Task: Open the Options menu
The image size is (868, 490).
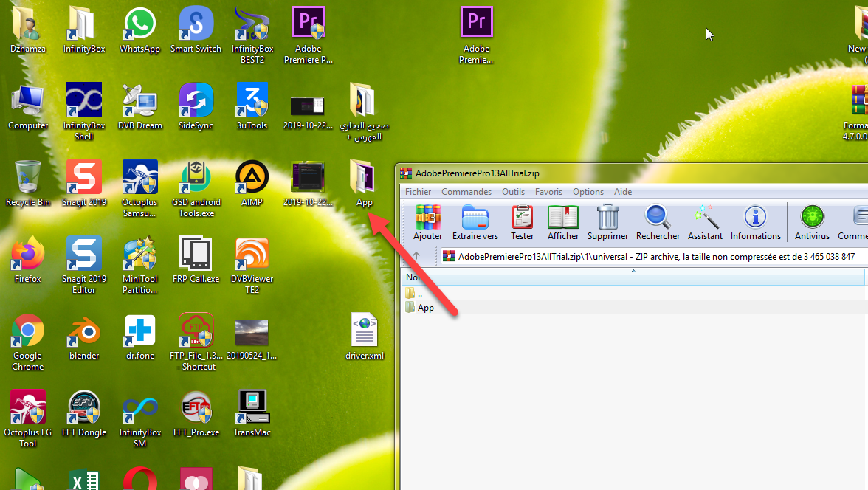Action: (x=588, y=192)
